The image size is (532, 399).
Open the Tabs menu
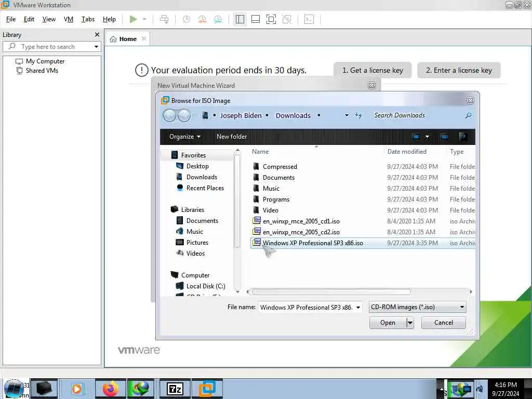pos(88,19)
